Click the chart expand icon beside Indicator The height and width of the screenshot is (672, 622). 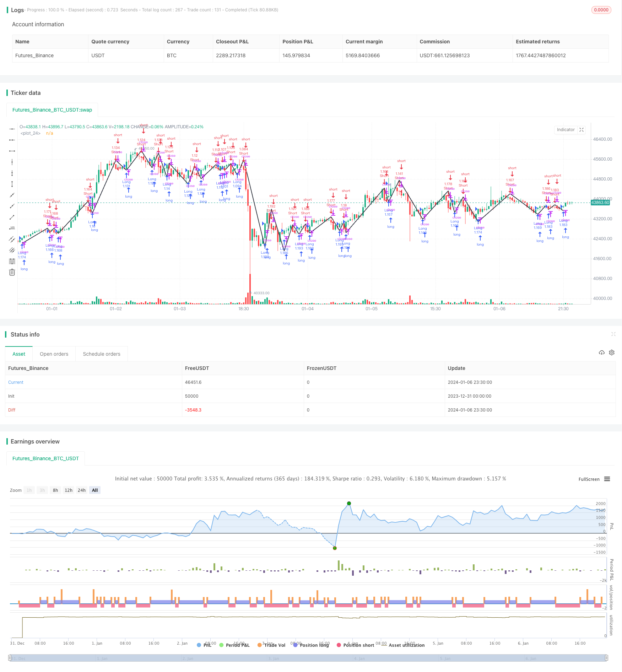(x=582, y=130)
